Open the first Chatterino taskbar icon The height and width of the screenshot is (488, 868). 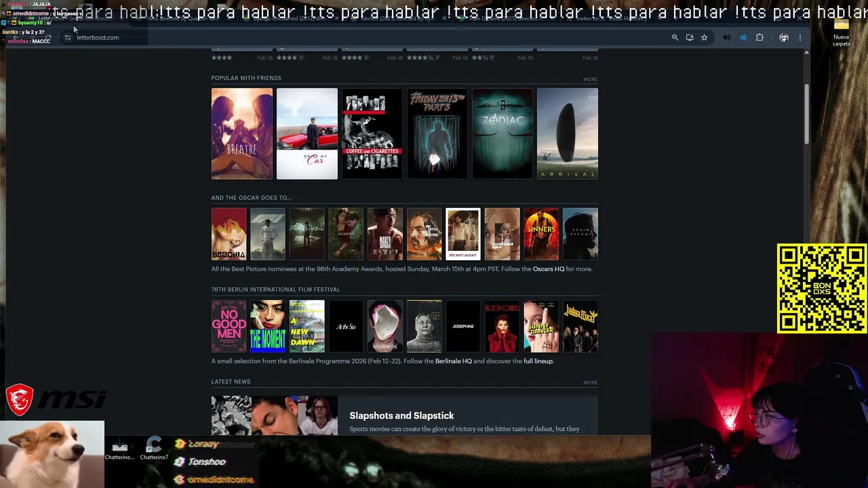[119, 449]
